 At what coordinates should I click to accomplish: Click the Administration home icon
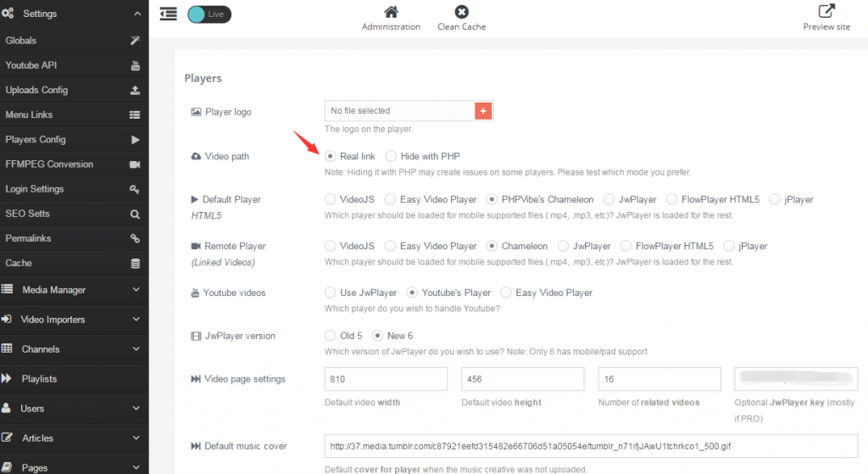(x=391, y=12)
